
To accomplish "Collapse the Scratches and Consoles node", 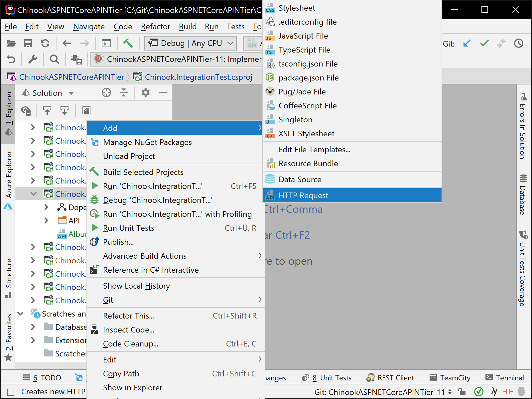I will click(x=21, y=314).
